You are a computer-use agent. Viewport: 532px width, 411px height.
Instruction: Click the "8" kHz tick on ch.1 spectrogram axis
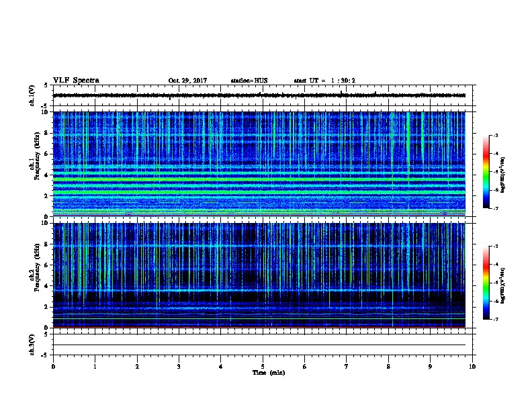pos(47,133)
